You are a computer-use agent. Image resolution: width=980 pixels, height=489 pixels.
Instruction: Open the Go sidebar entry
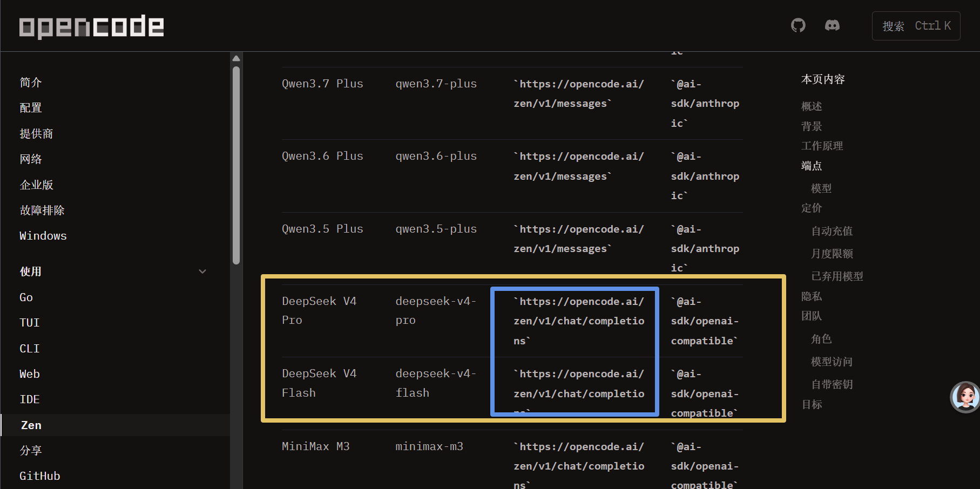coord(26,297)
